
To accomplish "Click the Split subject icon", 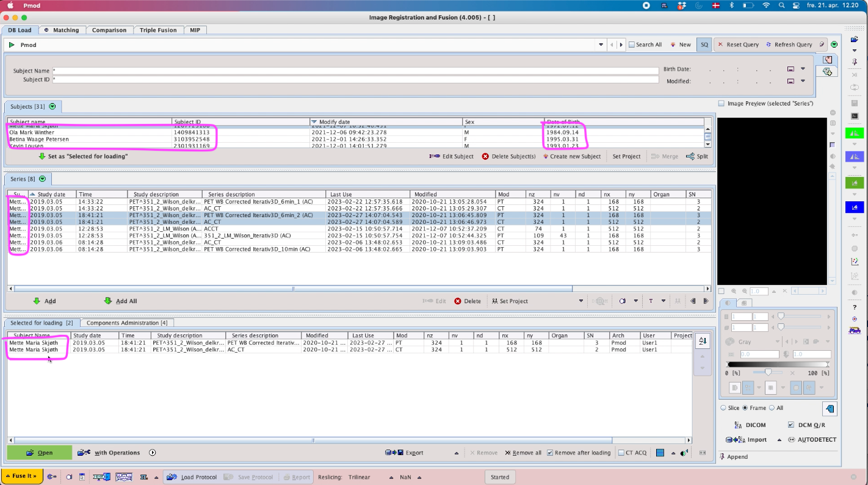I will (690, 156).
